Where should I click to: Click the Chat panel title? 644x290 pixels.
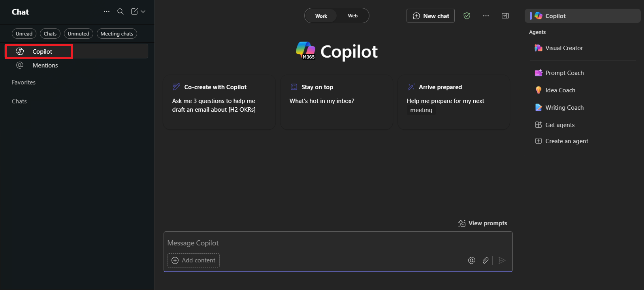point(20,12)
